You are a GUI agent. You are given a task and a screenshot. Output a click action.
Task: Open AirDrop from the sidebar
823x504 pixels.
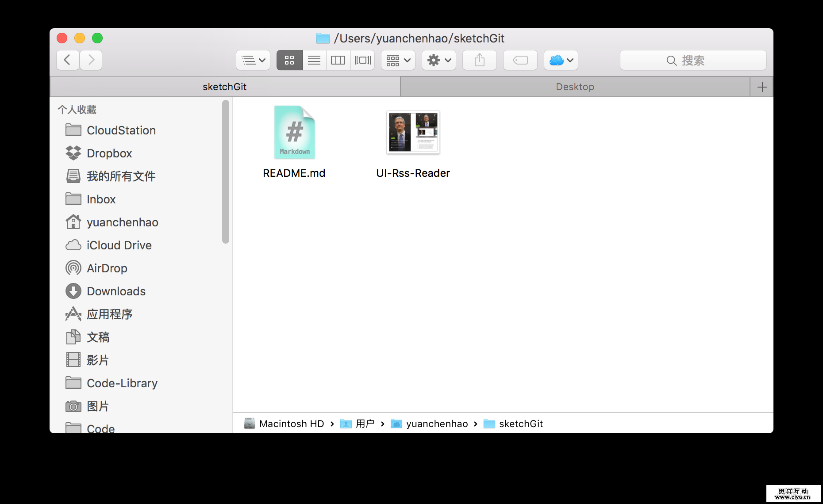(107, 268)
